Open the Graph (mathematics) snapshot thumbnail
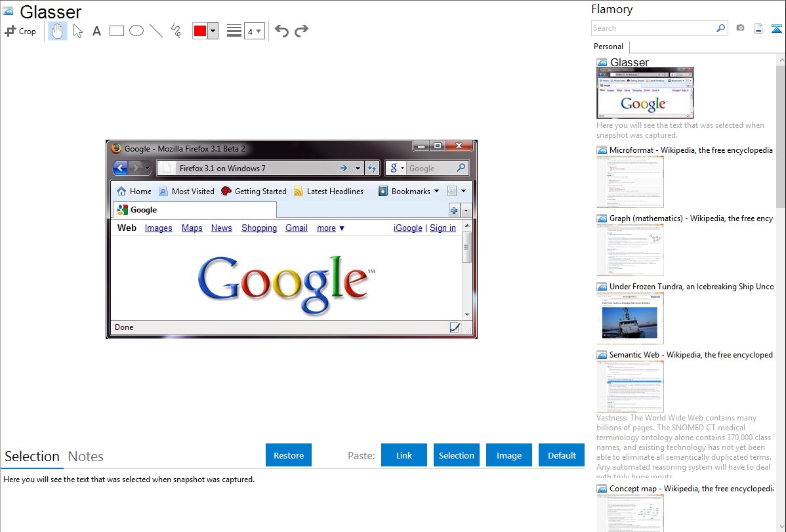Image resolution: width=786 pixels, height=532 pixels. (x=630, y=250)
